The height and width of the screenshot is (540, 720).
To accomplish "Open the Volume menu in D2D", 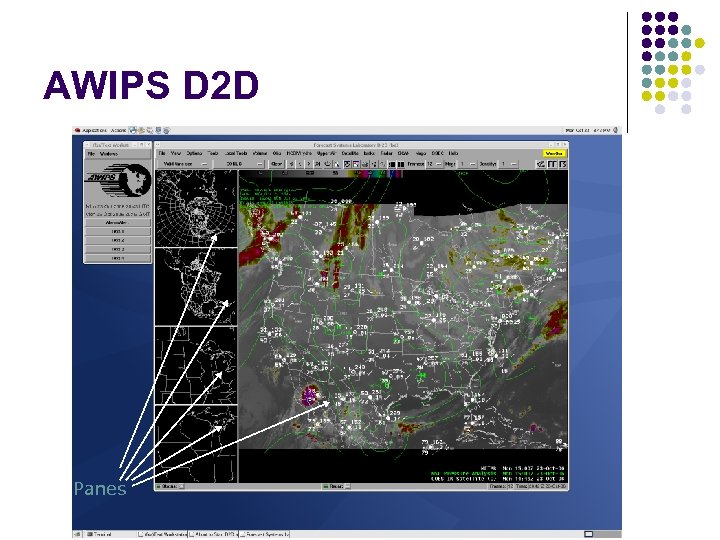I will 260,153.
